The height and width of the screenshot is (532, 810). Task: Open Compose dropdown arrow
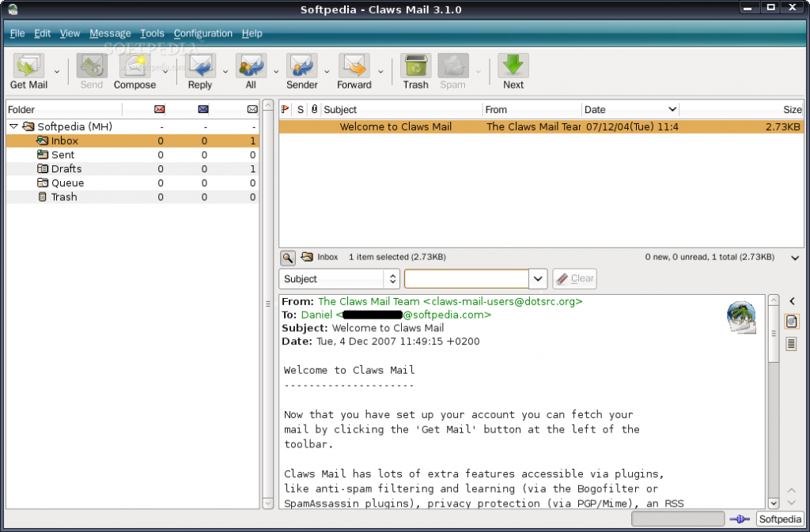pyautogui.click(x=165, y=72)
